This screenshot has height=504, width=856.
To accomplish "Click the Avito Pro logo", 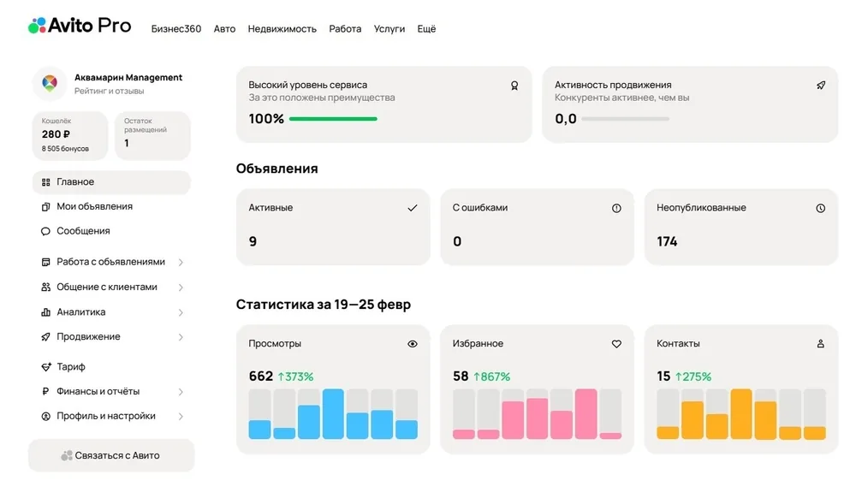I will click(80, 25).
